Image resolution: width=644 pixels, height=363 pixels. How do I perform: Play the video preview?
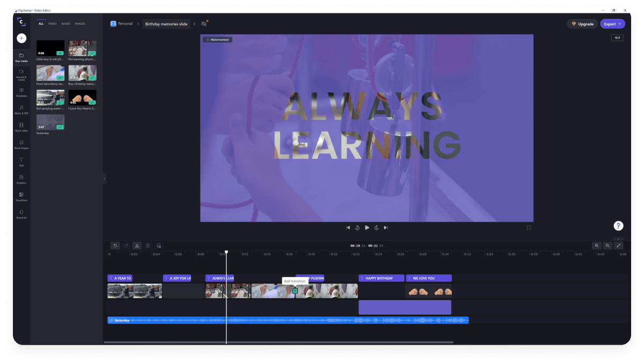367,227
